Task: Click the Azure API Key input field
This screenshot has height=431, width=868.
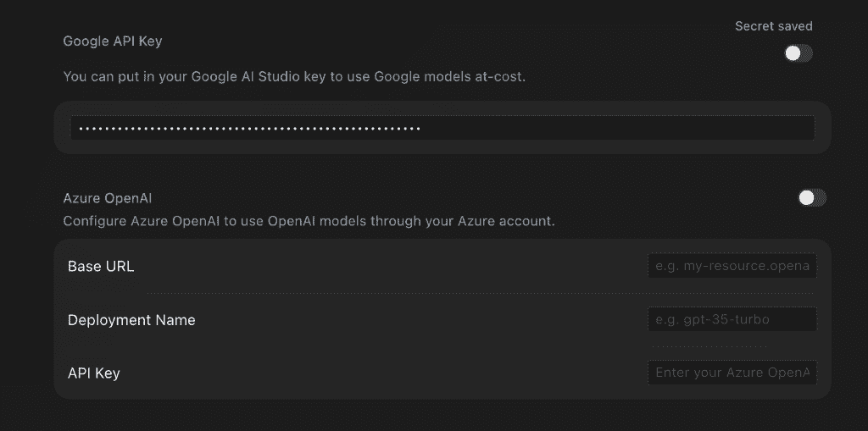Action: click(x=732, y=373)
